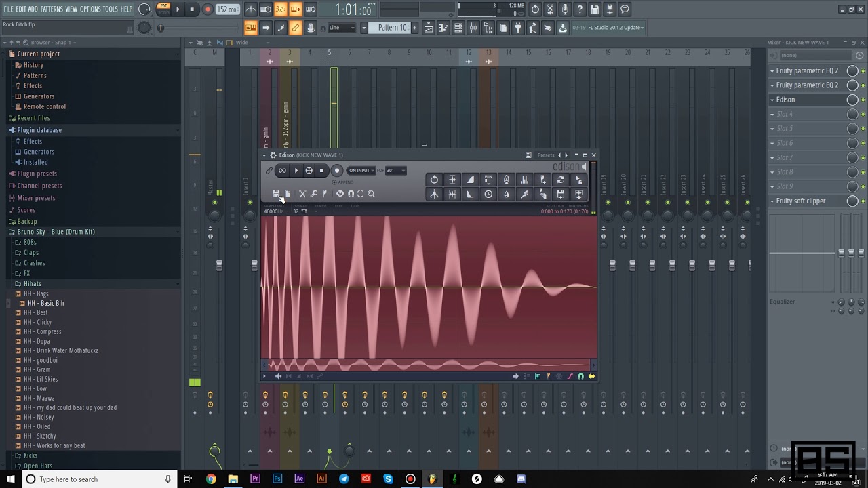Open the VIEW menu
The image size is (868, 488).
click(x=71, y=9)
